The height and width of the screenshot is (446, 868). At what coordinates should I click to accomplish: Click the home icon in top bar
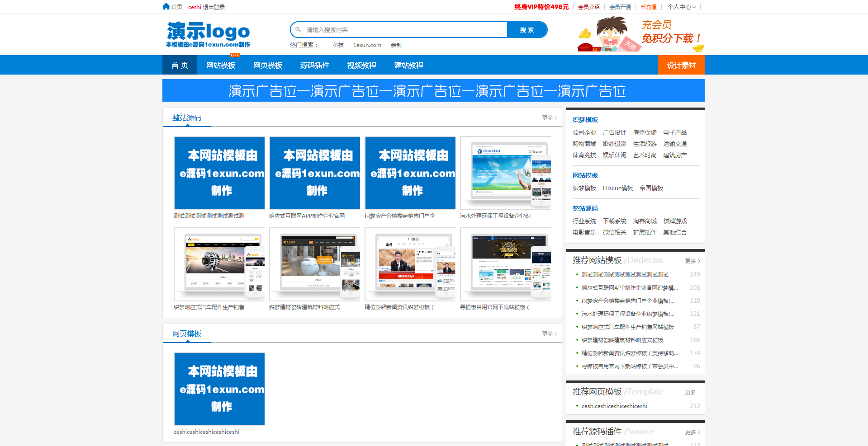(x=166, y=6)
